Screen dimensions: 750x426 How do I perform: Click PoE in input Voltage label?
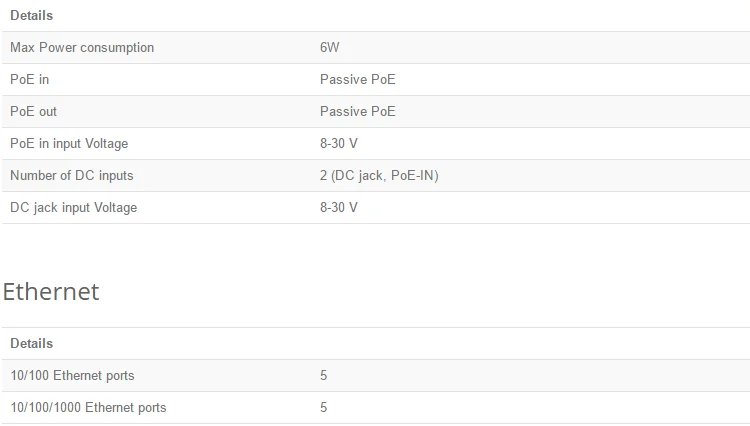(x=69, y=143)
